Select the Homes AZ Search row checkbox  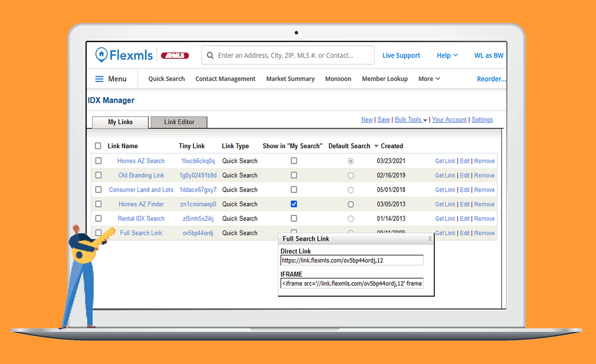(98, 161)
